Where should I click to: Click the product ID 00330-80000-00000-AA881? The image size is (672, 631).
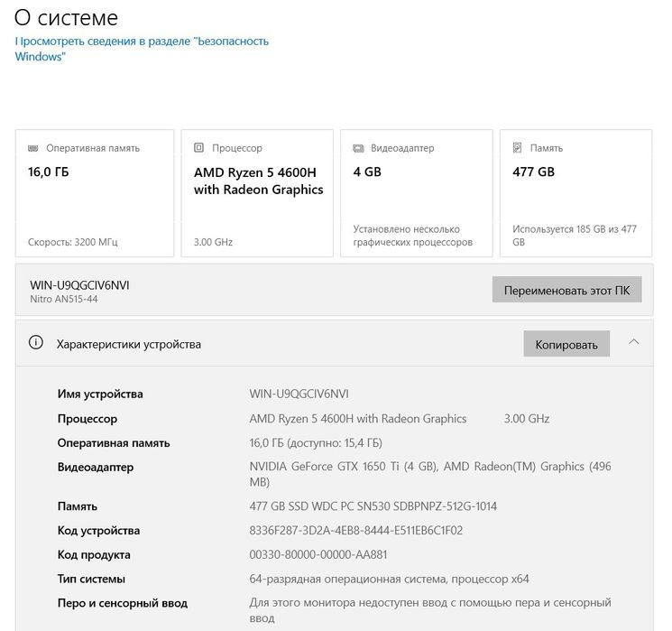pyautogui.click(x=318, y=554)
